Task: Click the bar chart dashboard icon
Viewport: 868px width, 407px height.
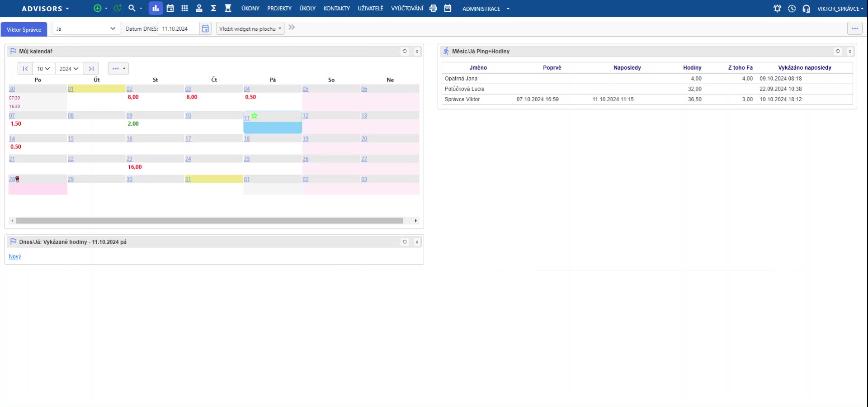Action: pyautogui.click(x=156, y=9)
